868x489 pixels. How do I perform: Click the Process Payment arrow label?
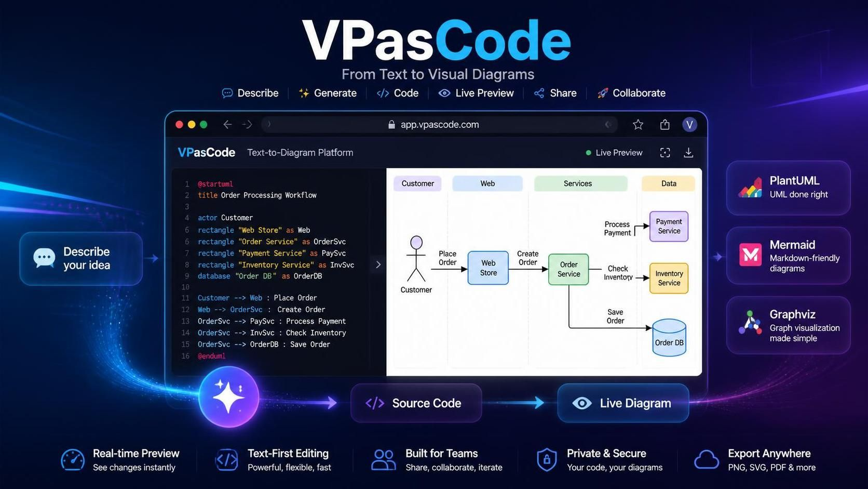(x=617, y=229)
